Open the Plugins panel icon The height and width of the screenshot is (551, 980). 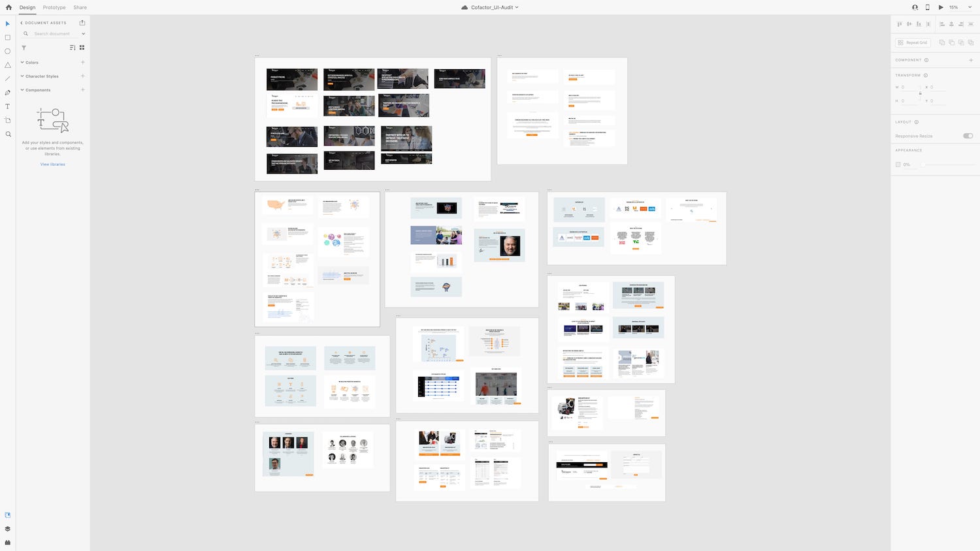tap(8, 543)
